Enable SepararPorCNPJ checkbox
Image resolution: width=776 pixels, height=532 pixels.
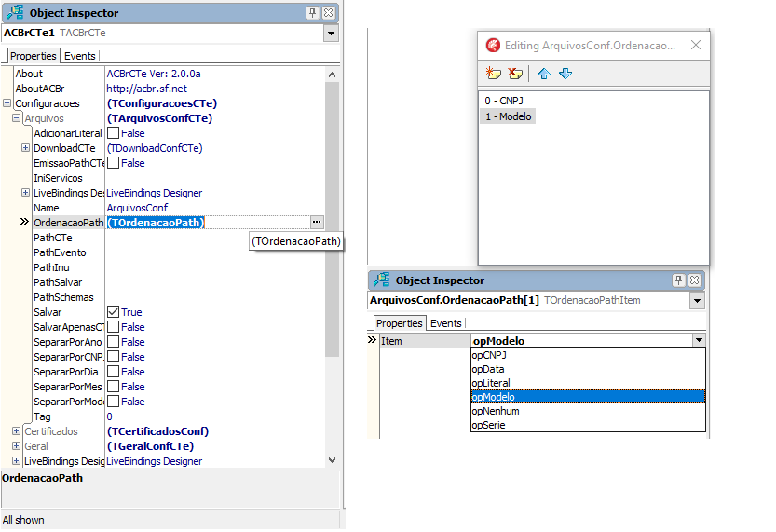tap(114, 356)
